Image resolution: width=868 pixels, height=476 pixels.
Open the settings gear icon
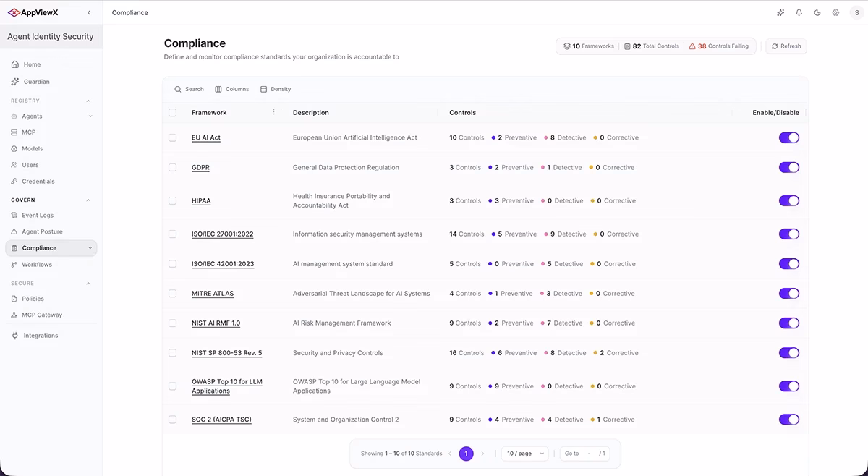(x=835, y=12)
